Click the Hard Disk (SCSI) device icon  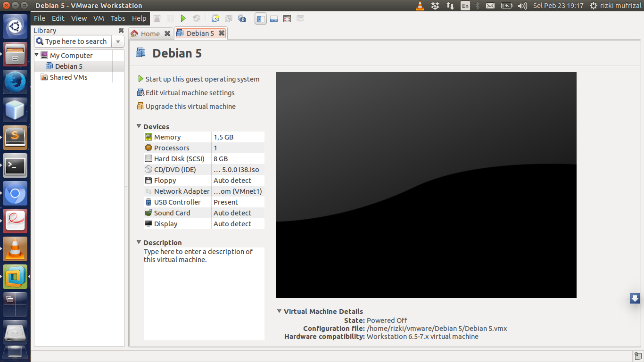pyautogui.click(x=149, y=159)
